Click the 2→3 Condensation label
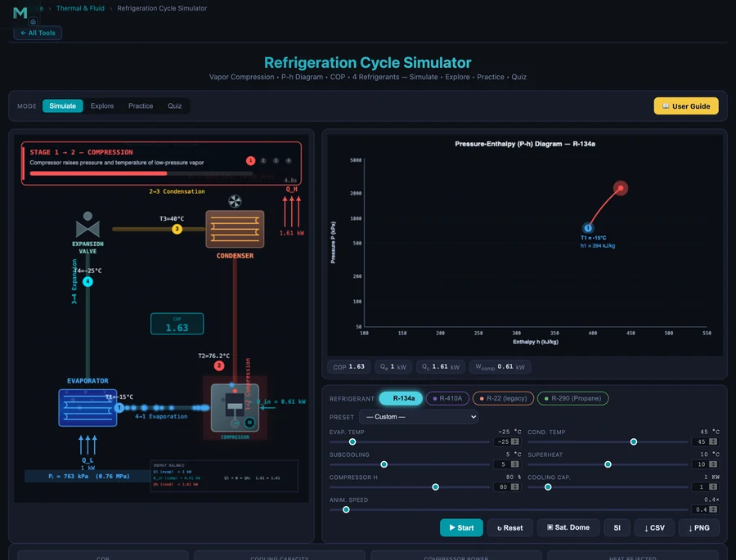 [177, 191]
